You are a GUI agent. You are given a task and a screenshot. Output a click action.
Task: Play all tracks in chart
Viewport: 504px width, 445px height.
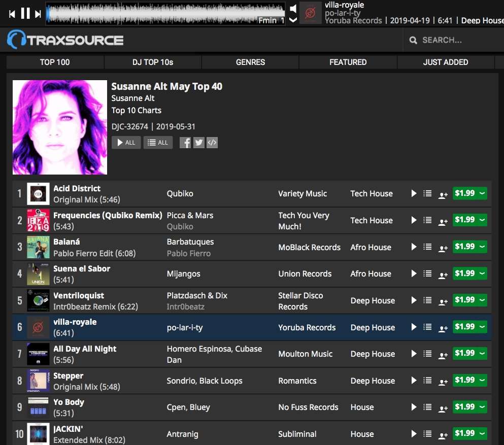click(x=126, y=143)
